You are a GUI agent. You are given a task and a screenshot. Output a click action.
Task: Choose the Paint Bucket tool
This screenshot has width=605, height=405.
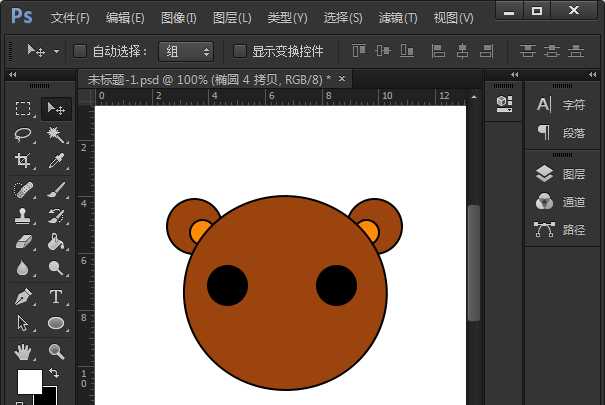(56, 242)
